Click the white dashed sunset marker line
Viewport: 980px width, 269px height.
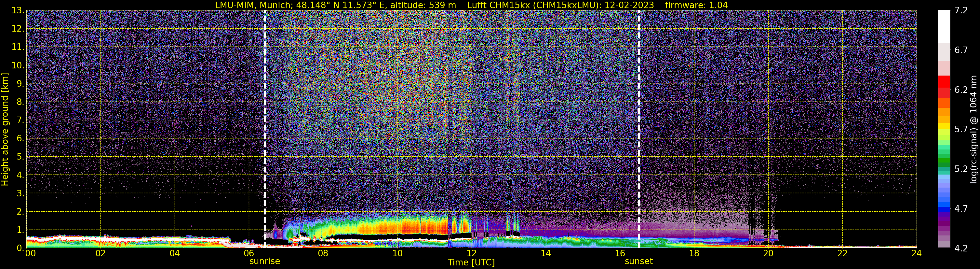[x=638, y=129]
